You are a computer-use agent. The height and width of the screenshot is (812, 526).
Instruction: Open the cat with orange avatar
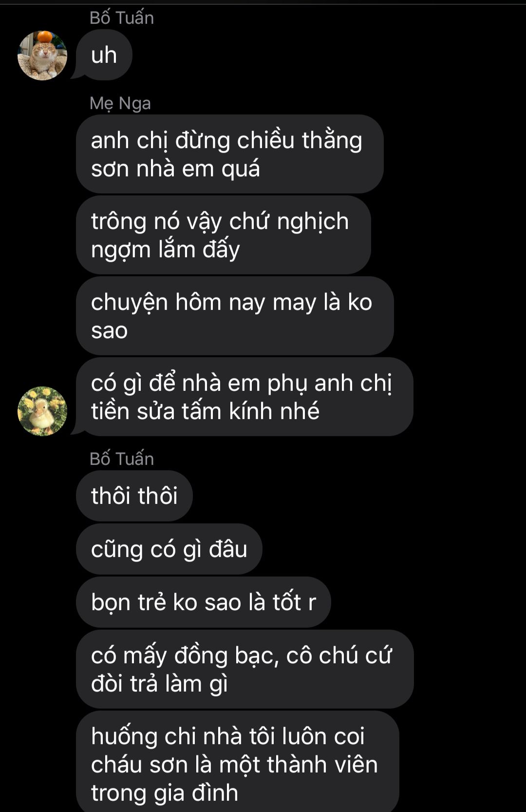coord(42,56)
